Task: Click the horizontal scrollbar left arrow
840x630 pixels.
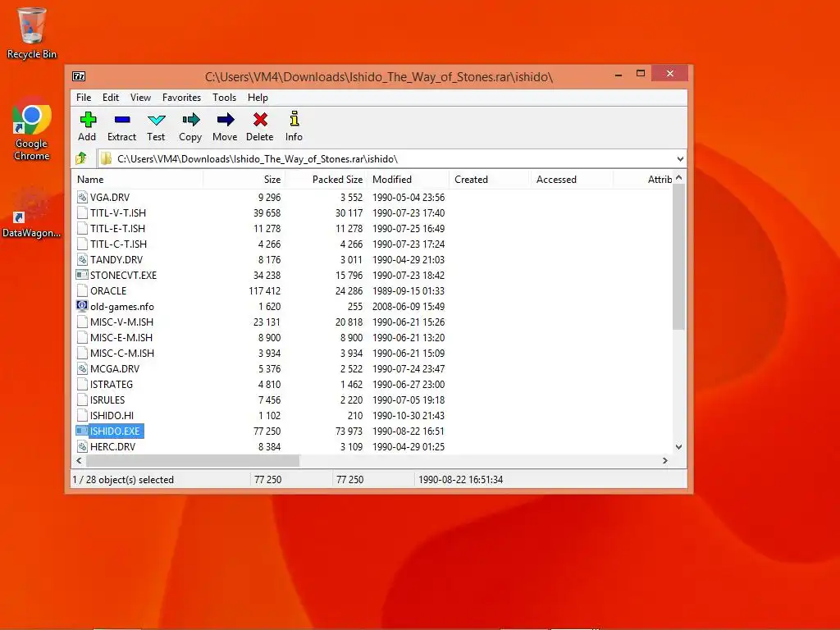Action: (x=80, y=461)
